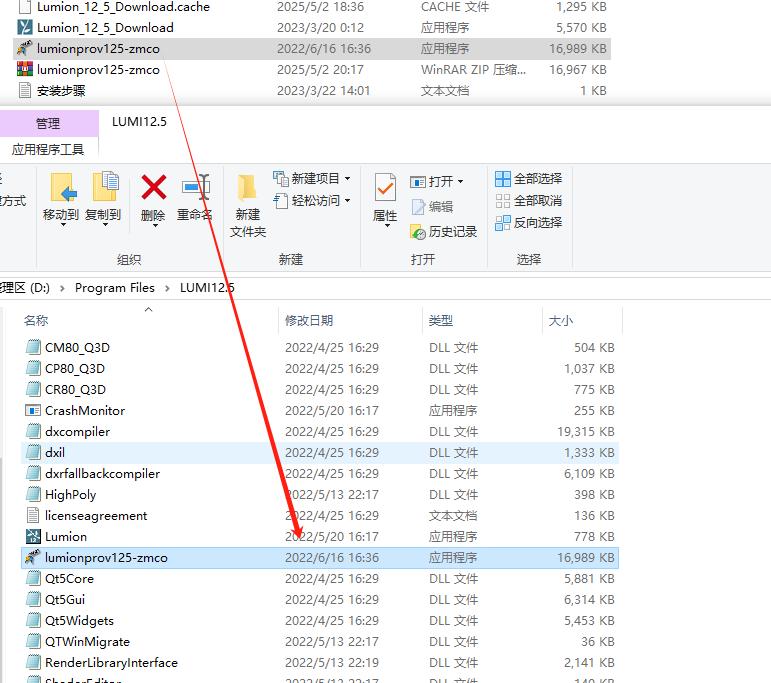771x683 pixels.
Task: Select 安装步骤 text document icon
Action: [x=25, y=90]
